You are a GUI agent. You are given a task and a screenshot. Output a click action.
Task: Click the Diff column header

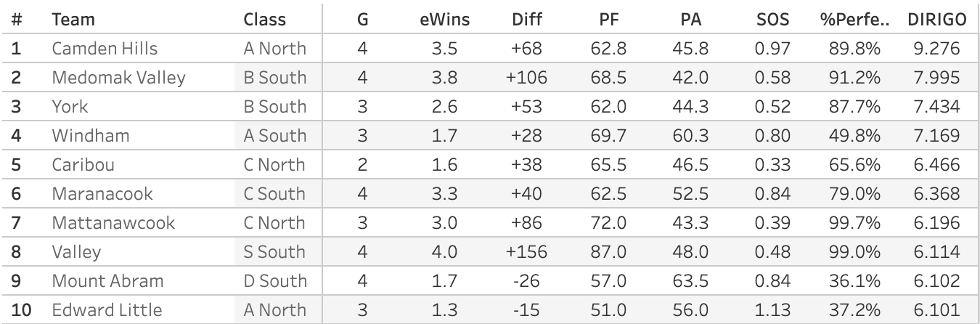(527, 20)
